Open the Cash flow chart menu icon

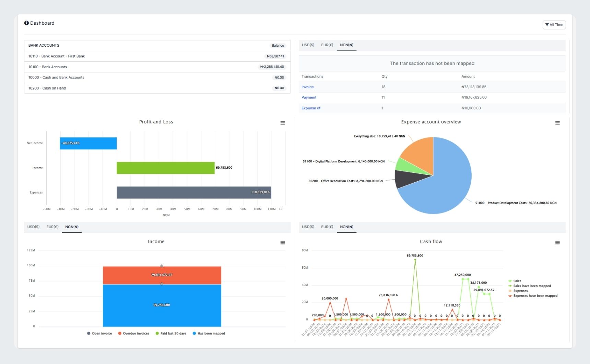(x=557, y=243)
